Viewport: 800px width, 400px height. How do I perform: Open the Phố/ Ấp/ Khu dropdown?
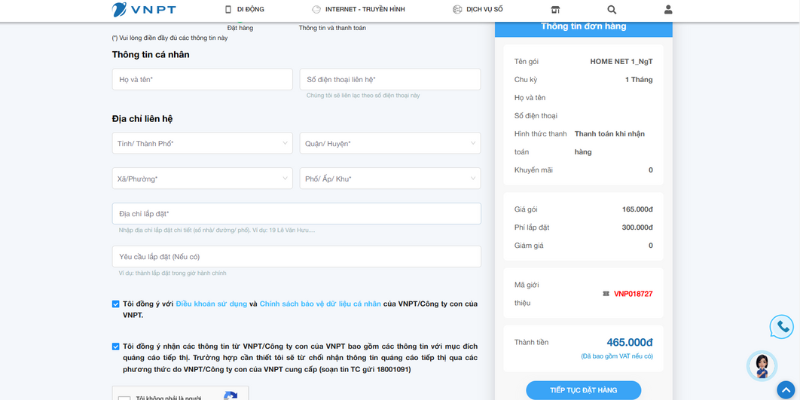coord(390,179)
